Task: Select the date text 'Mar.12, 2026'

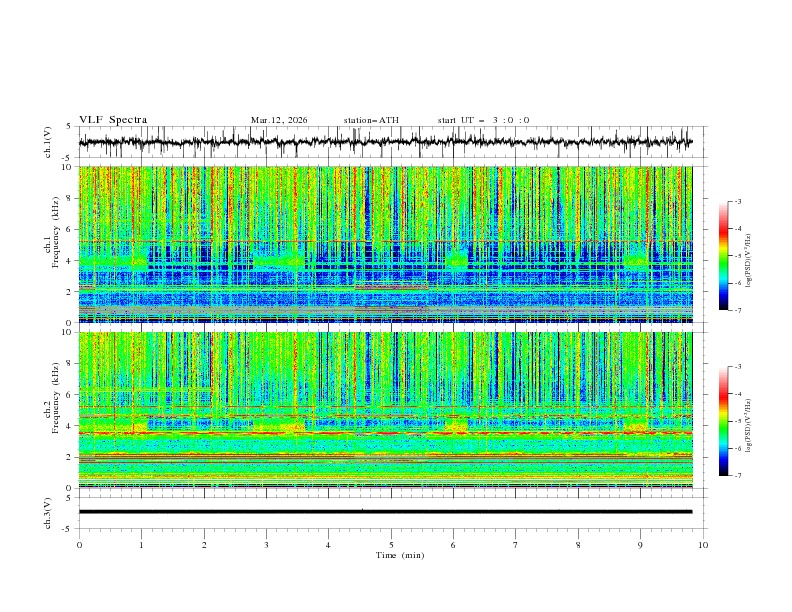Action: coord(279,120)
